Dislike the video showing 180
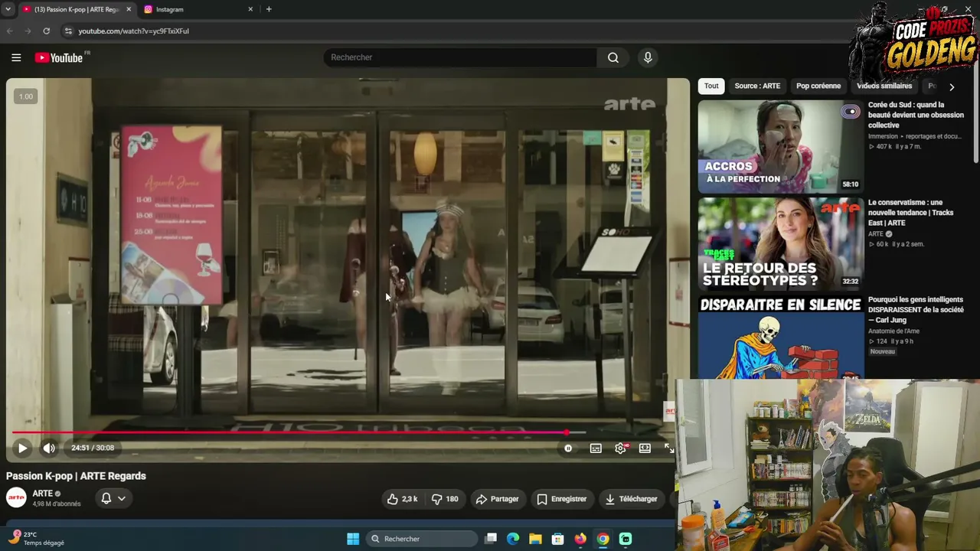This screenshot has width=980, height=551. 445,499
